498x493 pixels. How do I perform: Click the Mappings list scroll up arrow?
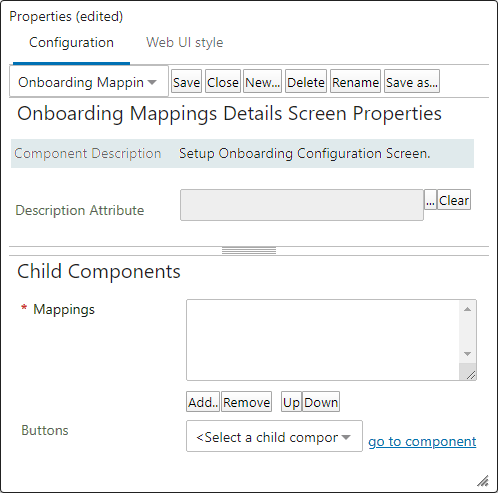click(x=467, y=309)
